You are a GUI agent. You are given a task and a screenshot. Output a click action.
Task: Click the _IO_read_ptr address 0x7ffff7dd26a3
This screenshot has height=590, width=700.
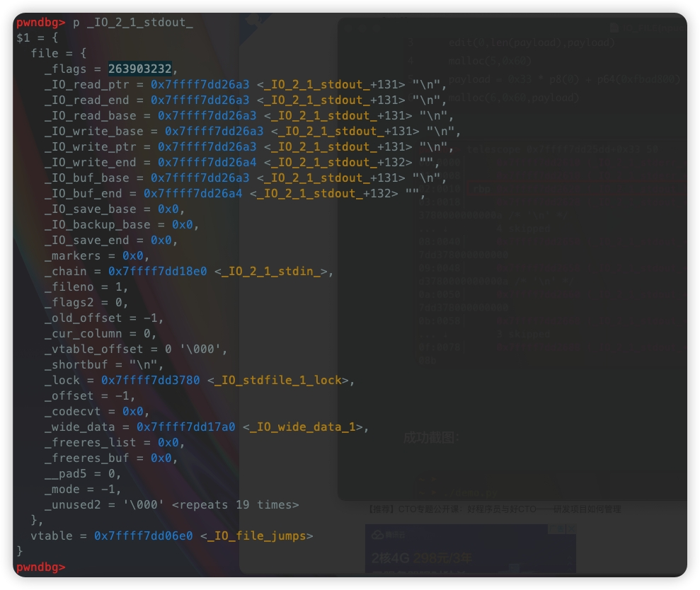200,84
